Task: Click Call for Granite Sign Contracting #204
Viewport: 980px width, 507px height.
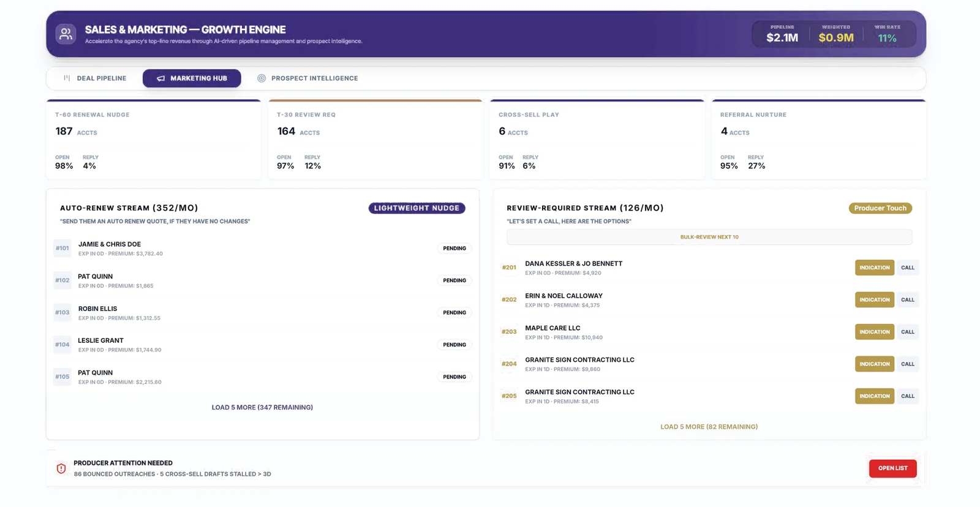Action: [908, 364]
